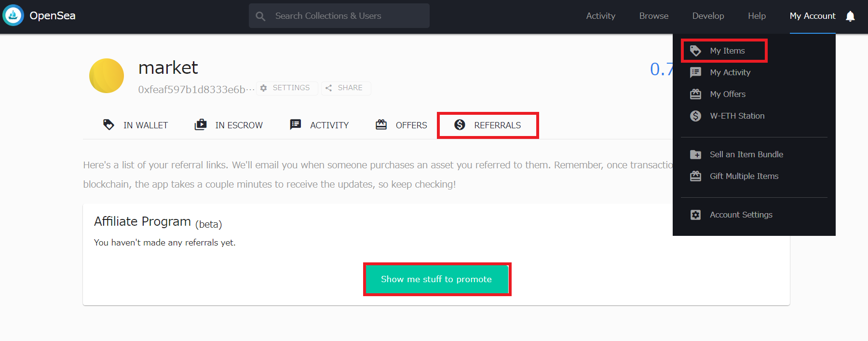Click the dollar icon next to W-ETH Station

click(695, 116)
